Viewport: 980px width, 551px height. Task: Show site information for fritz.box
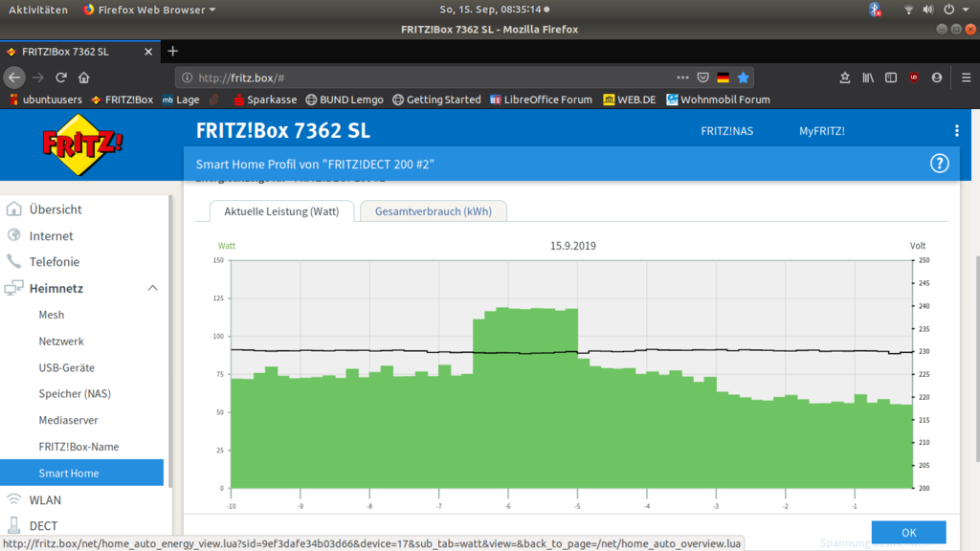point(187,77)
